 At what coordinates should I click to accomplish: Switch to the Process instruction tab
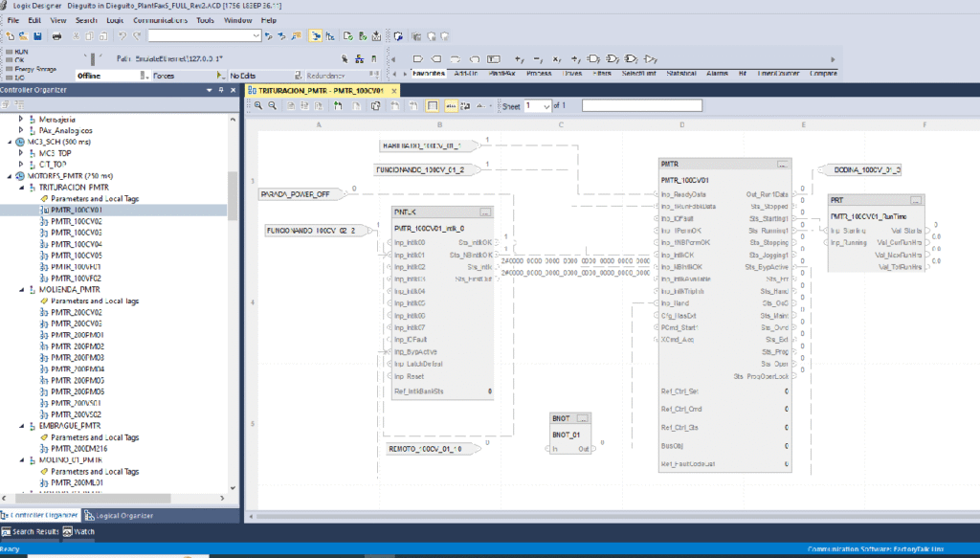click(x=538, y=73)
